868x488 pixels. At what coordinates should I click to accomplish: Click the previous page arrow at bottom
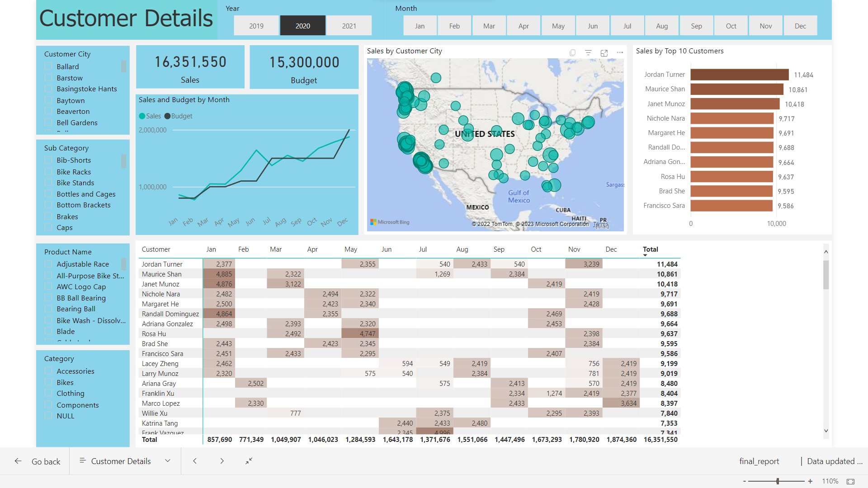(195, 461)
